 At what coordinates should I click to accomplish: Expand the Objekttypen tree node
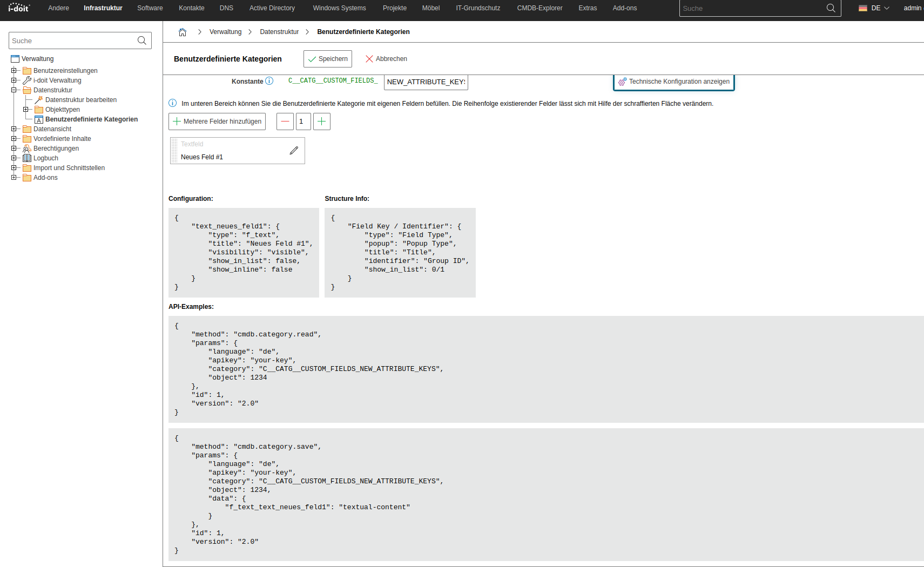(26, 110)
